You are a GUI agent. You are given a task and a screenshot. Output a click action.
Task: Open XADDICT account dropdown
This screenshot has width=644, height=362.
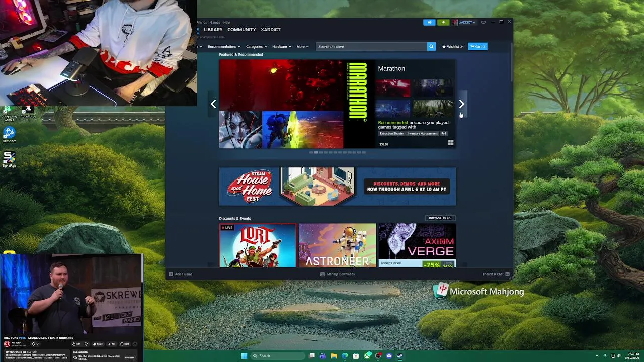[464, 22]
